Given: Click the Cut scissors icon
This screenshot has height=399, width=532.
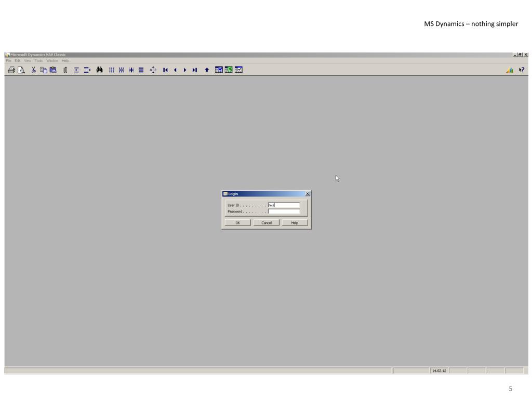Looking at the screenshot, I should [34, 70].
